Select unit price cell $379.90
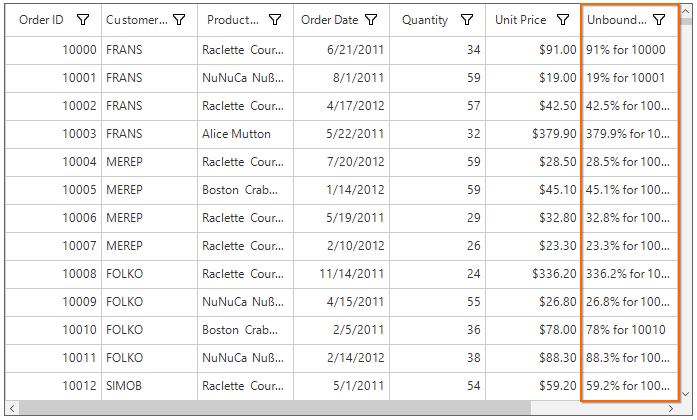 pos(533,134)
